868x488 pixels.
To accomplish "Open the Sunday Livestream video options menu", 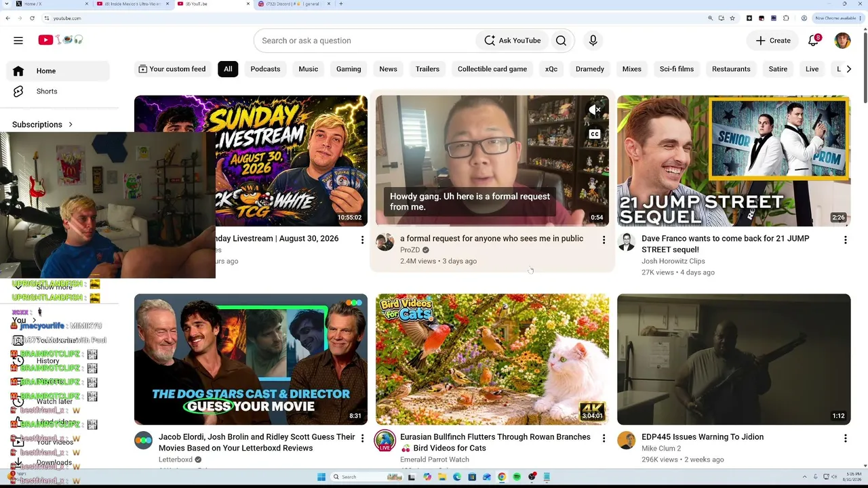I will 362,240.
